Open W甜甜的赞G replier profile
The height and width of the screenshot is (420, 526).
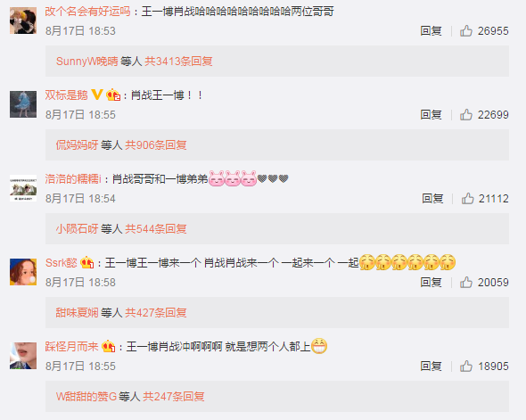(x=86, y=397)
